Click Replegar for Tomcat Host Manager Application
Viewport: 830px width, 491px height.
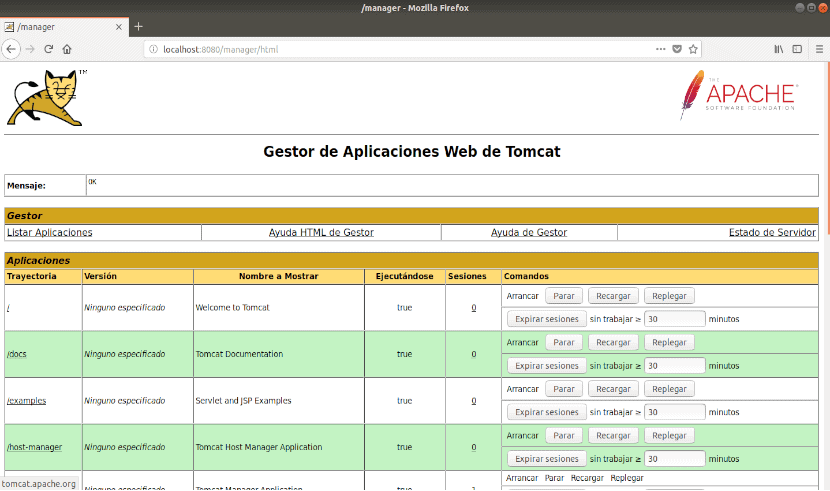(x=669, y=435)
